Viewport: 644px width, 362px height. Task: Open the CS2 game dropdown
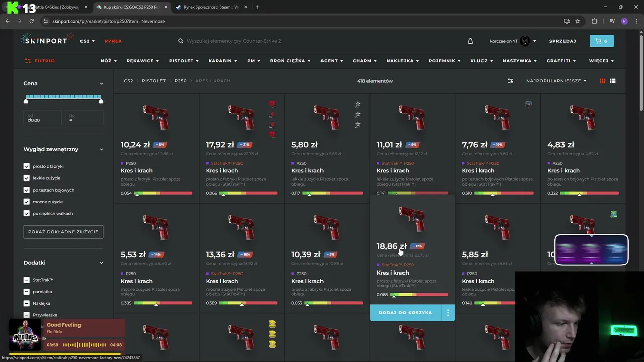pyautogui.click(x=87, y=41)
